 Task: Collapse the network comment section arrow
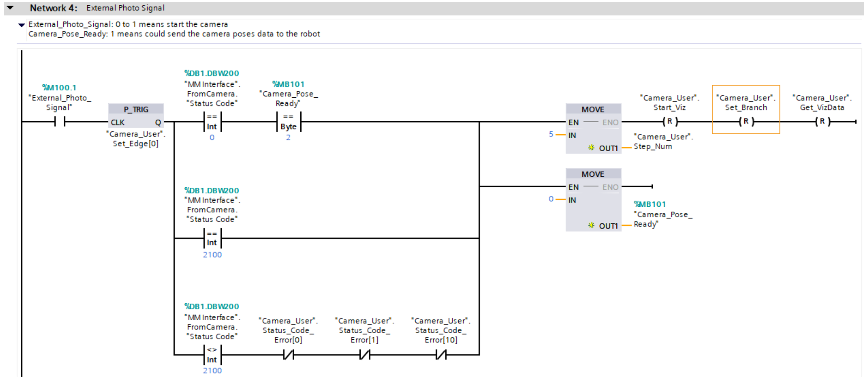[21, 25]
